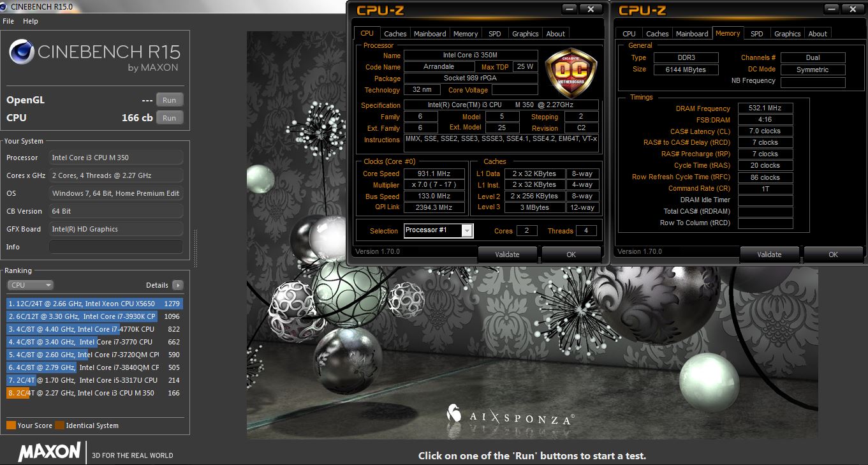Switch to Caches tab in left CPU-Z

pos(395,34)
